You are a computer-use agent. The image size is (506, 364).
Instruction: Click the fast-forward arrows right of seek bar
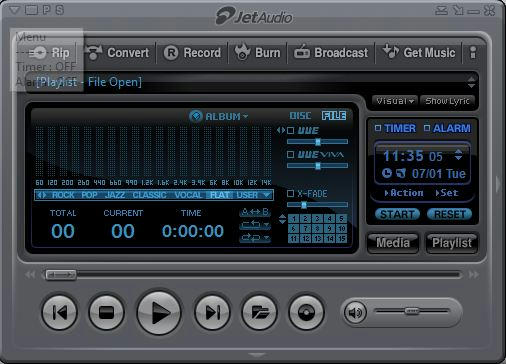[474, 275]
